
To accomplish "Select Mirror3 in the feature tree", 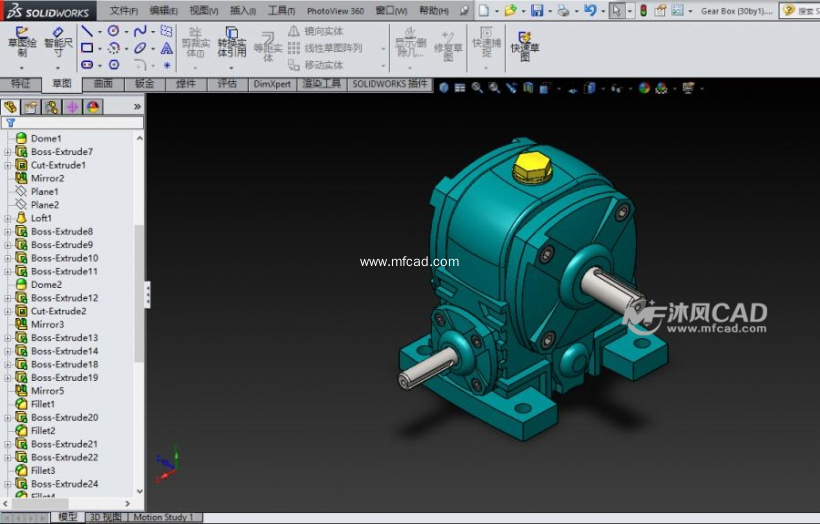I will tap(47, 325).
